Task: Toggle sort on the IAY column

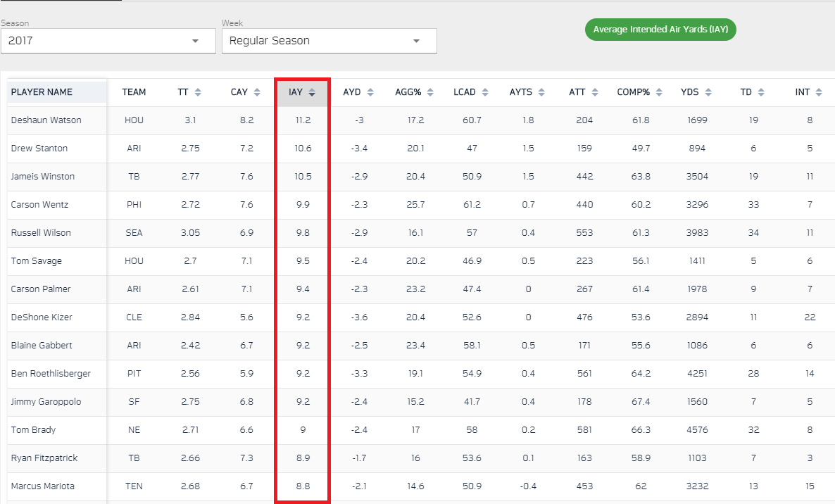Action: tap(312, 92)
